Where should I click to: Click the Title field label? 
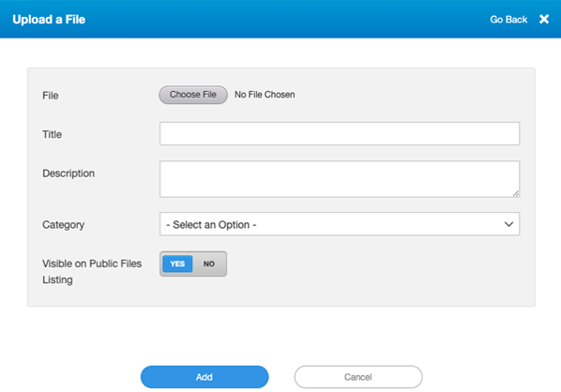coord(52,134)
